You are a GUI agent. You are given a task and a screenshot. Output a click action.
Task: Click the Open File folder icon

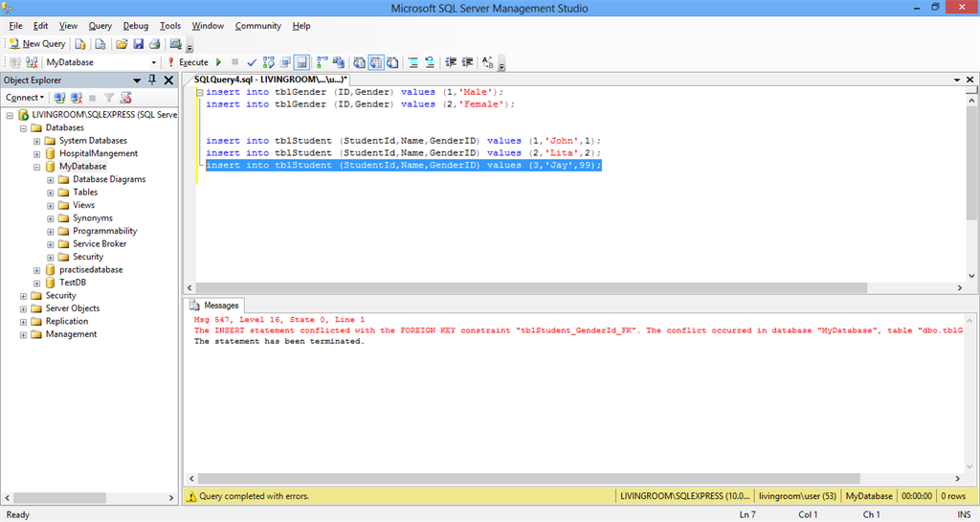(122, 44)
